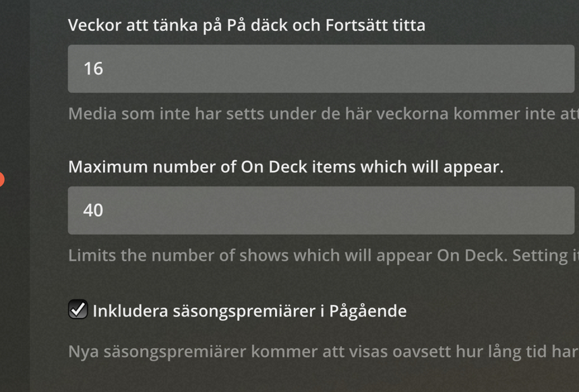Place the cursor on the number 16
The width and height of the screenshot is (579, 392).
(x=93, y=69)
